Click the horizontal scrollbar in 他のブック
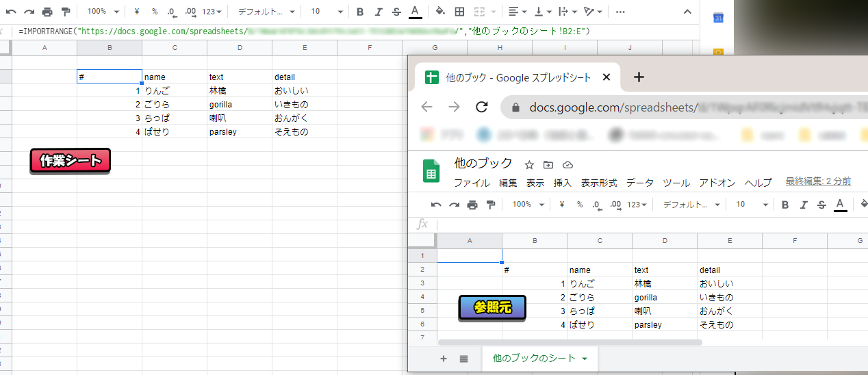The height and width of the screenshot is (375, 868). click(570, 342)
